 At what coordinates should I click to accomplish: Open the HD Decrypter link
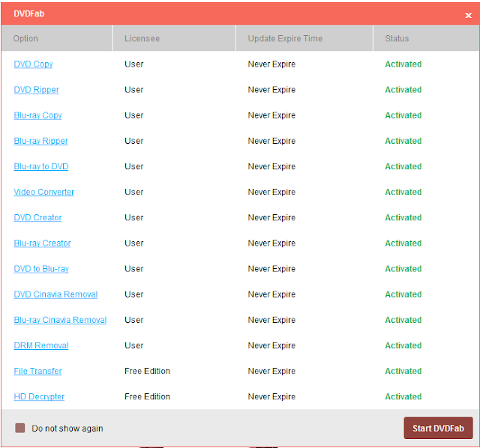coord(39,396)
